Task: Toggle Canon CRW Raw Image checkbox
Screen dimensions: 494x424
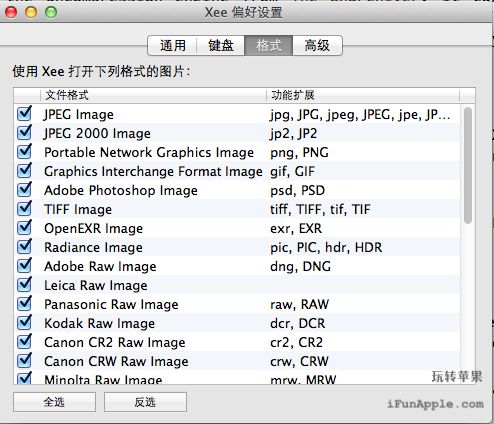Action: [x=25, y=361]
